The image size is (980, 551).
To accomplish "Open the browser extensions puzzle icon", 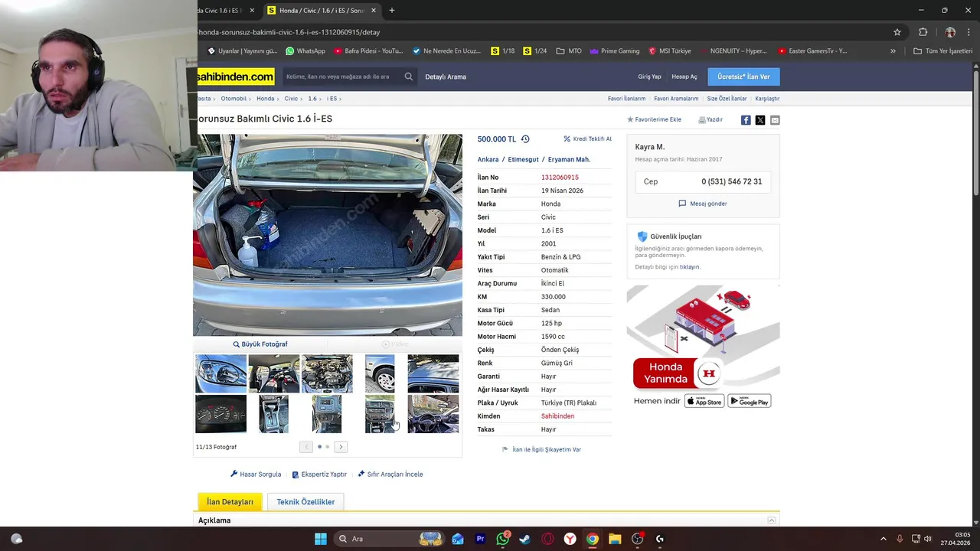I will click(923, 32).
